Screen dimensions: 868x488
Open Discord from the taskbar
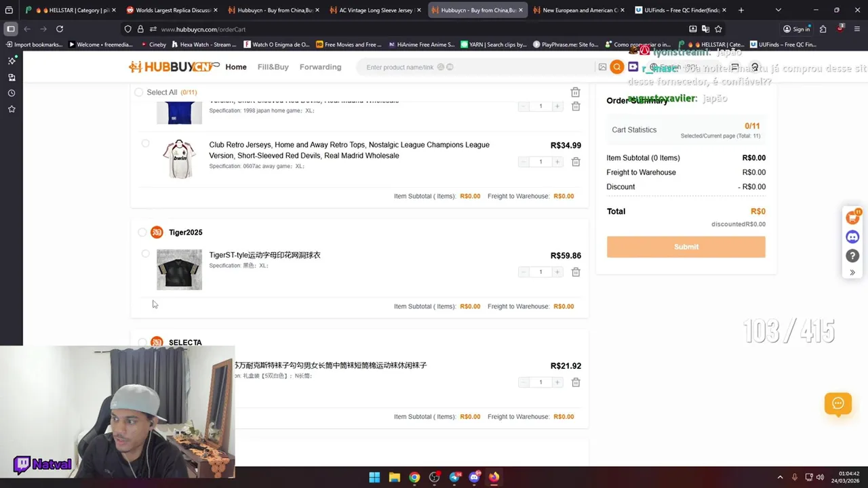coord(474,477)
